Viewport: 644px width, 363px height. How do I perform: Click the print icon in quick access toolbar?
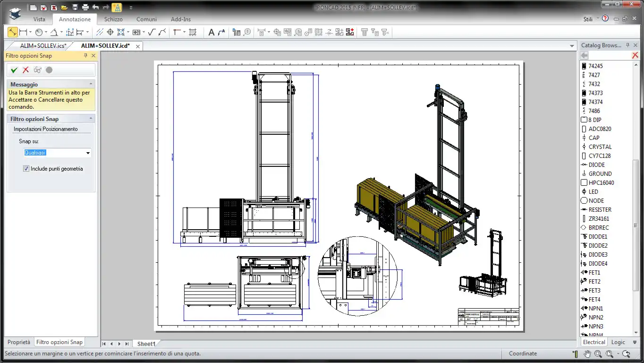(85, 8)
